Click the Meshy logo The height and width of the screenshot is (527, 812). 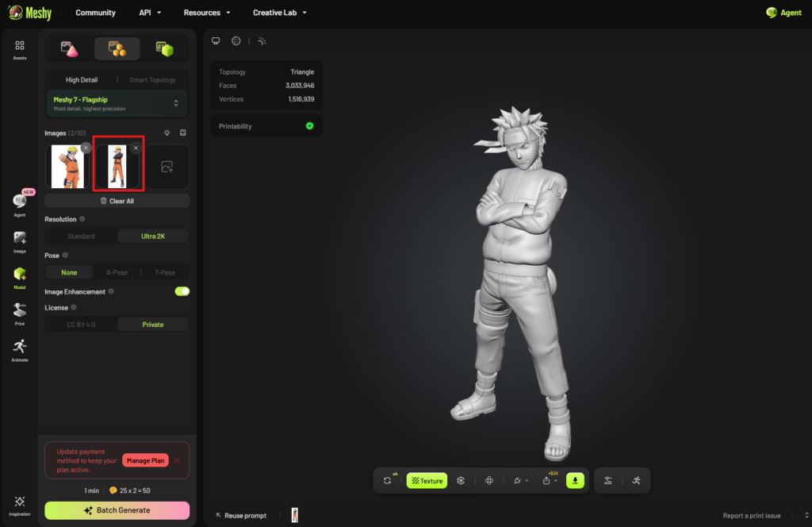(x=30, y=13)
